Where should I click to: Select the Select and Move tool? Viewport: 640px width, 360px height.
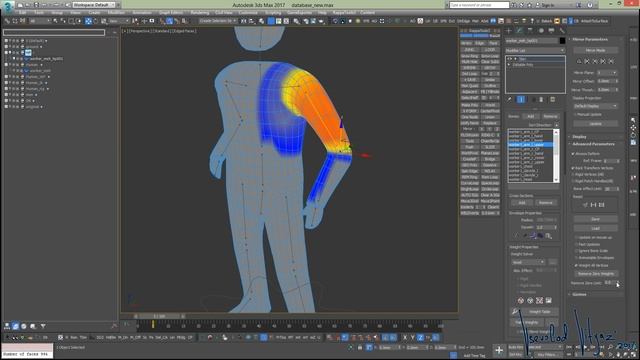[x=88, y=21]
